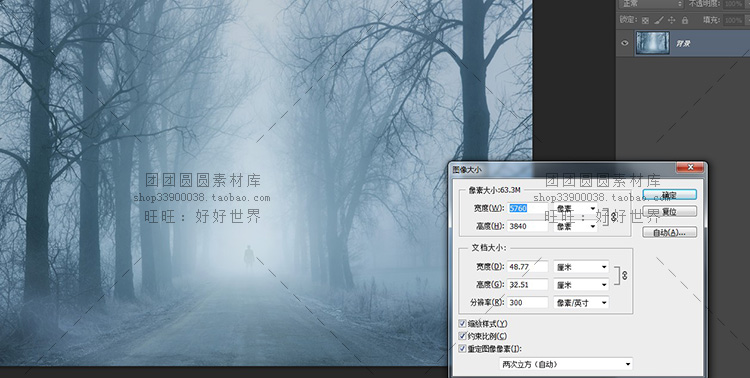The width and height of the screenshot is (750, 378).
Task: Open the layer blend mode 正常 dropdown
Action: coord(650,4)
